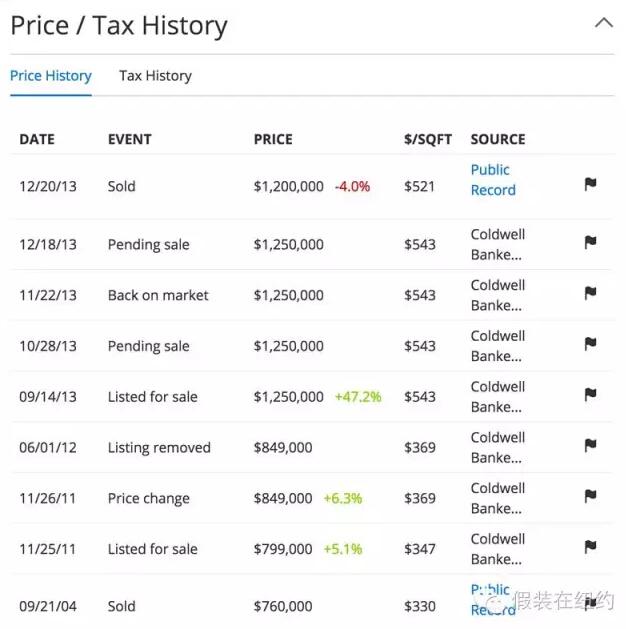Image resolution: width=626 pixels, height=629 pixels.
Task: Open Public Record link for 12/20/13 sale
Action: point(493,180)
